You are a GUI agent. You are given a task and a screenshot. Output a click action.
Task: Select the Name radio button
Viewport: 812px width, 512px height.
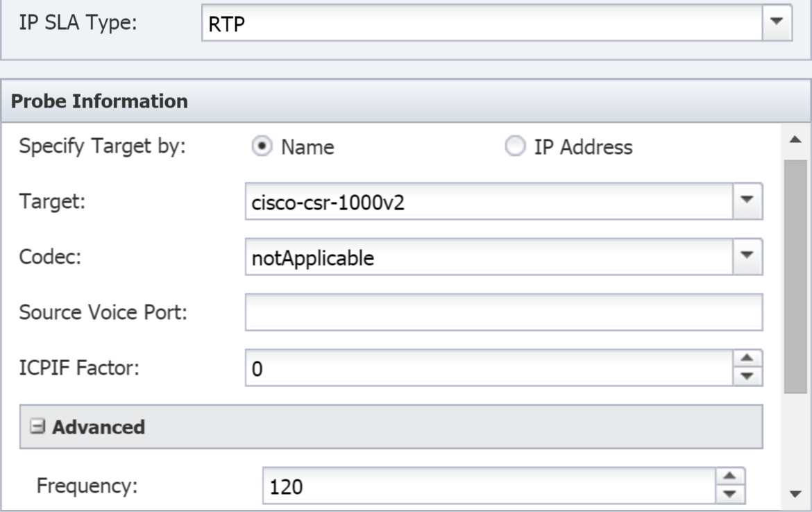coord(262,146)
